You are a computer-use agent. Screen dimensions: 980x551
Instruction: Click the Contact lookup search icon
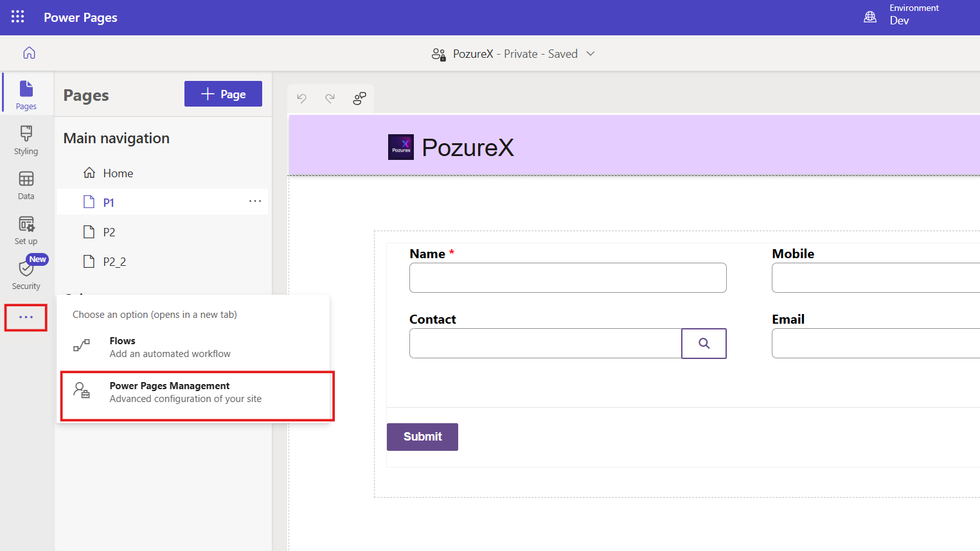704,344
